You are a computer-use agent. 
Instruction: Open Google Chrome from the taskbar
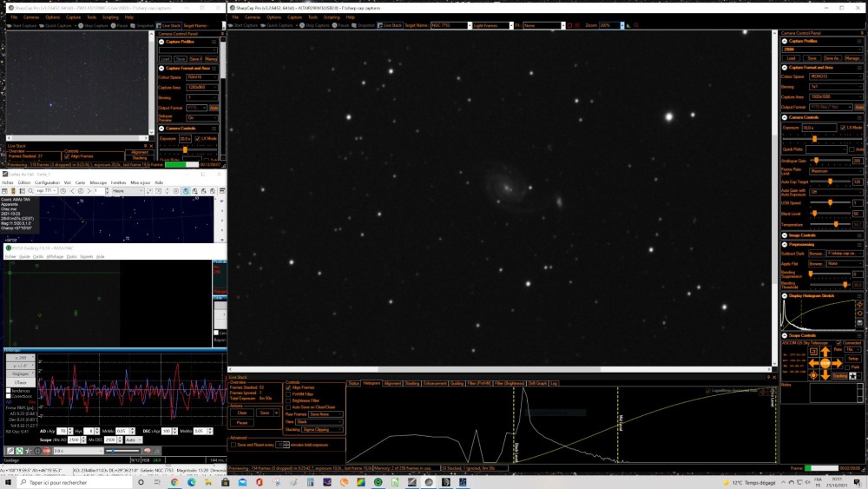click(x=174, y=482)
